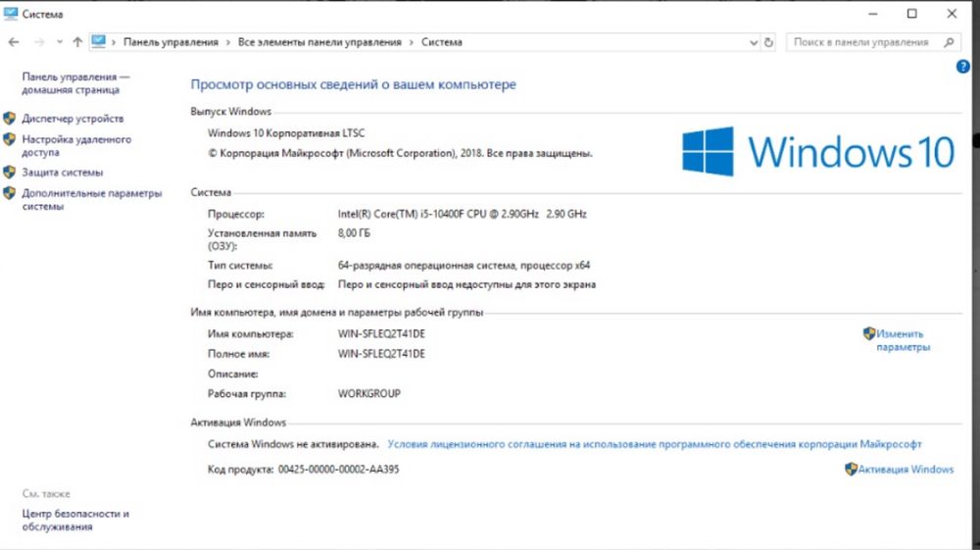Click '64-разрядная операционная система' system type text
This screenshot has width=980, height=550.
[x=464, y=265]
